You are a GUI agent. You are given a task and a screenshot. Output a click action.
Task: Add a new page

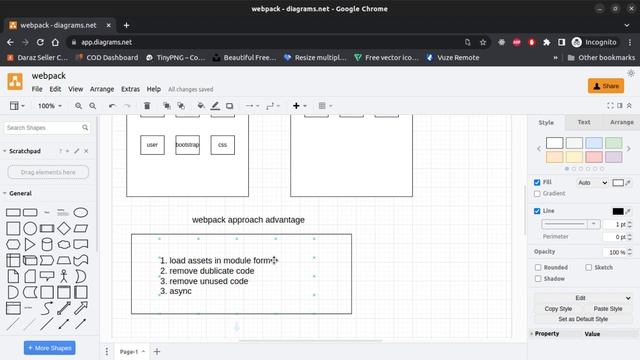157,351
